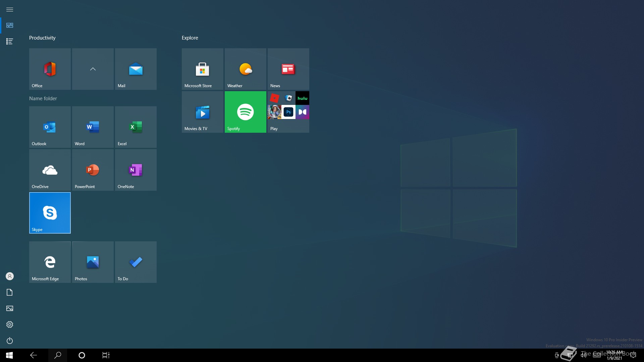644x362 pixels.
Task: Launch Excel tile
Action: [136, 127]
